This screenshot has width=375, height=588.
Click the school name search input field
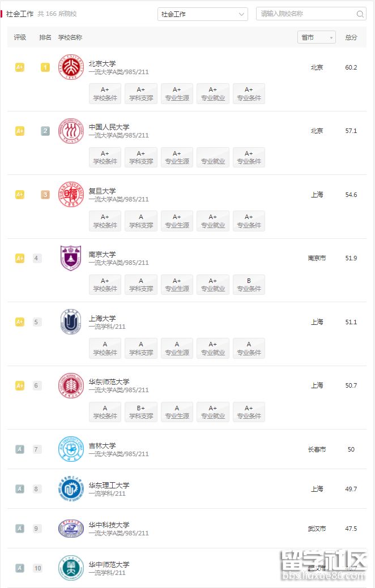306,14
